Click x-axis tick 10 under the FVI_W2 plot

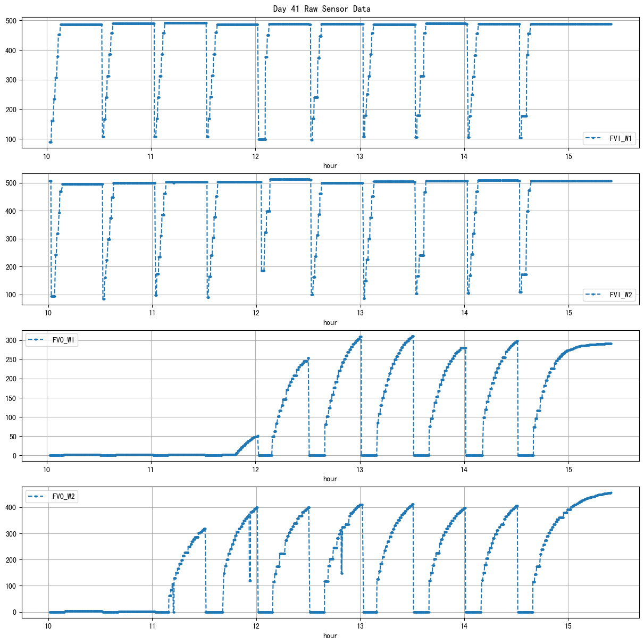click(48, 313)
